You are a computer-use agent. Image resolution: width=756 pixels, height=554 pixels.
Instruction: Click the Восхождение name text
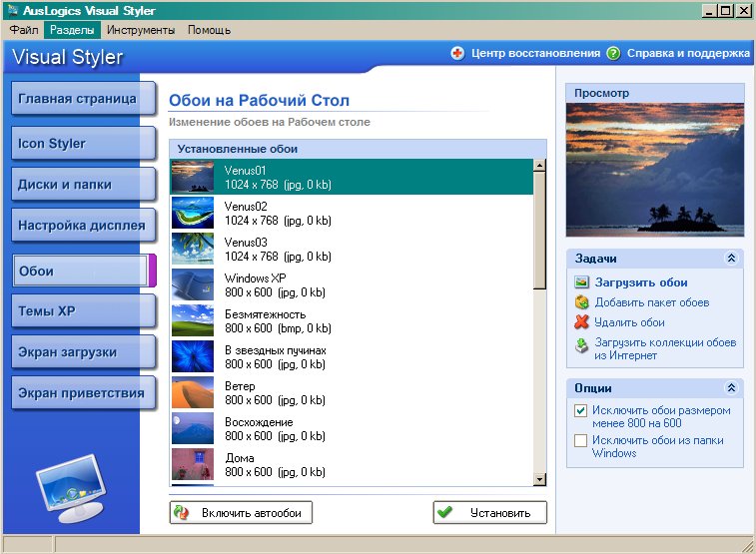click(259, 422)
